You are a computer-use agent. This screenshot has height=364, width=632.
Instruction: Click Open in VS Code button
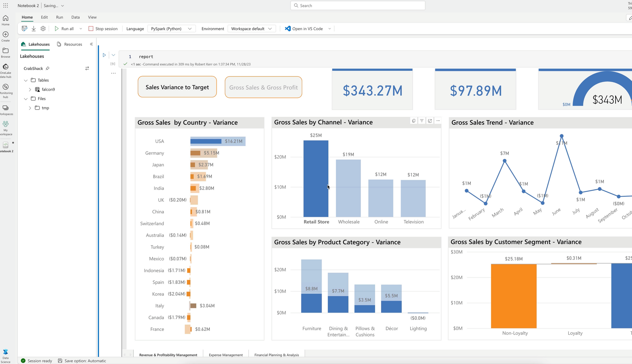(x=304, y=29)
